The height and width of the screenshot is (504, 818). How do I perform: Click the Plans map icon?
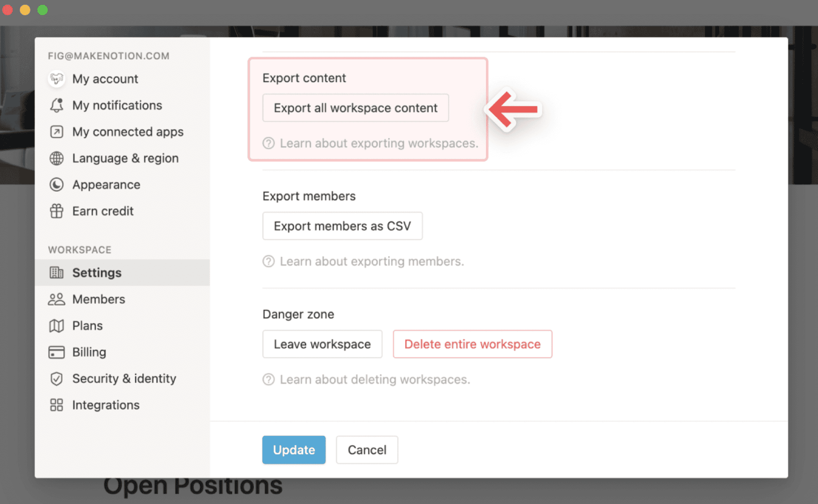56,325
